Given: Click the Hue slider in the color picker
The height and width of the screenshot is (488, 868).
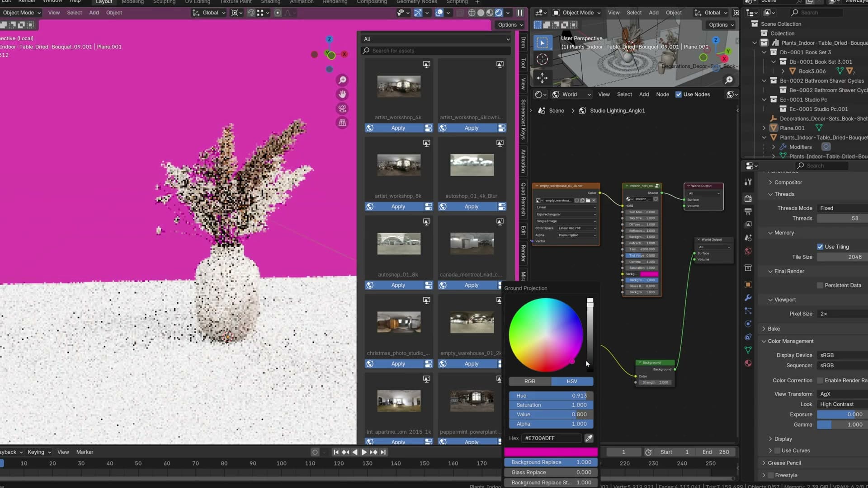Looking at the screenshot, I should [551, 396].
